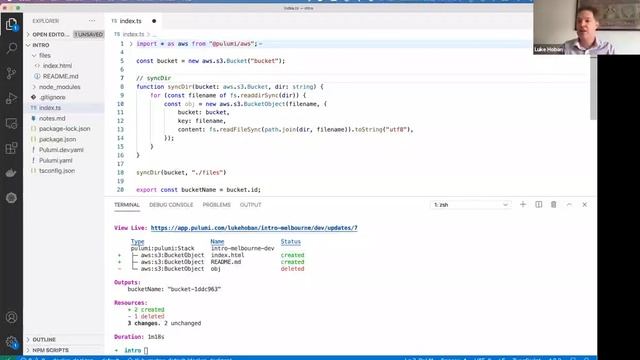Click the 'Duration: 1m18s' line
This screenshot has height=360, width=640.
(139, 337)
